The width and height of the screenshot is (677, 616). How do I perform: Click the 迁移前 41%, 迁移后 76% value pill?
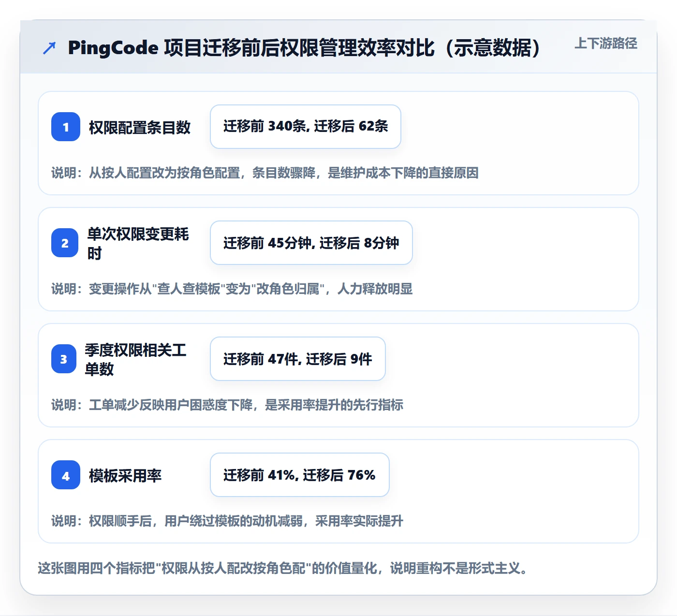coord(300,475)
